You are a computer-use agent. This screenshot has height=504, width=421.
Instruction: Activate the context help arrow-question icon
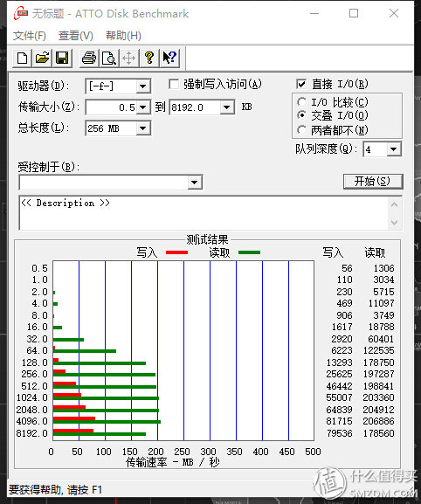[169, 59]
